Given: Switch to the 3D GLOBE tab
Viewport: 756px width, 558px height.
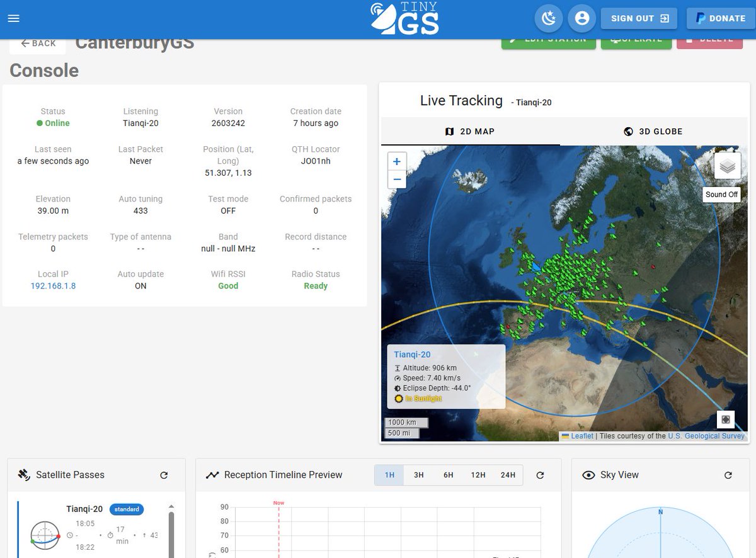Looking at the screenshot, I should point(653,132).
